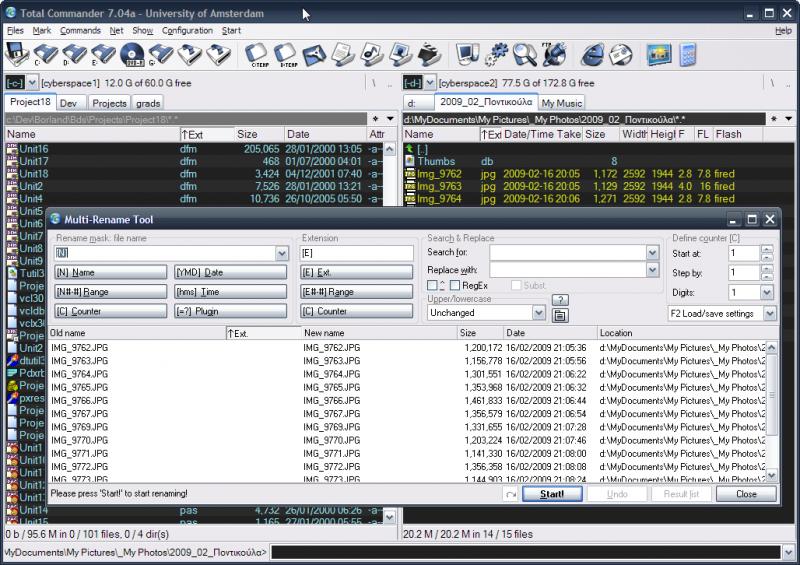Click the [C] Counter button under Extension

[x=357, y=311]
